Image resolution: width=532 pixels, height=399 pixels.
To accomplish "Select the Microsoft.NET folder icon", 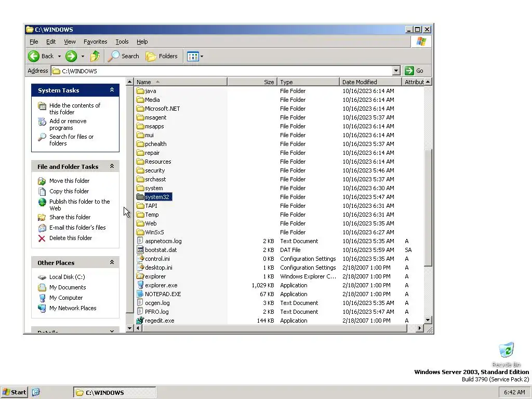I will [140, 109].
